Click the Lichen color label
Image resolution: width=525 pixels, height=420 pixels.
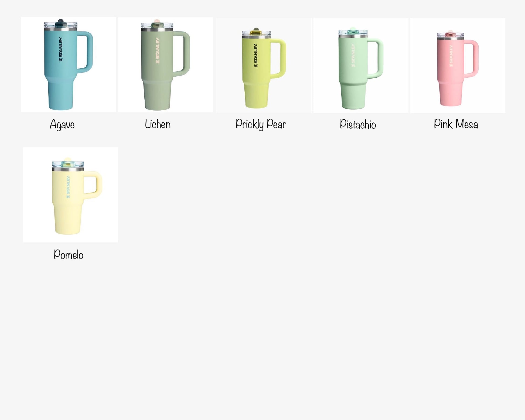click(x=158, y=124)
